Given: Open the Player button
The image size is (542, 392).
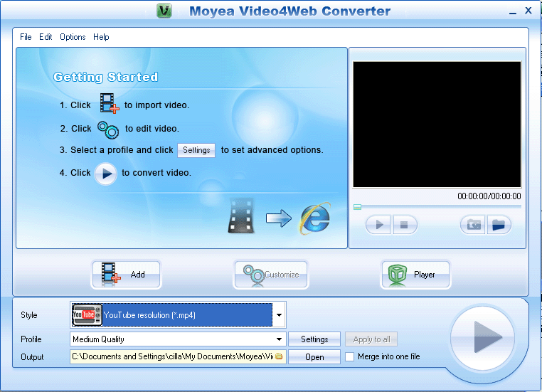Looking at the screenshot, I should (x=415, y=275).
